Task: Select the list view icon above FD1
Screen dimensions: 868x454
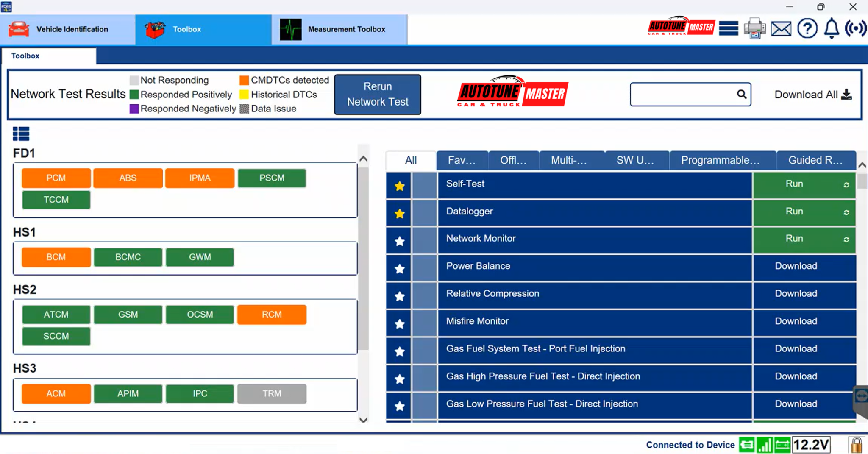Action: (21, 133)
